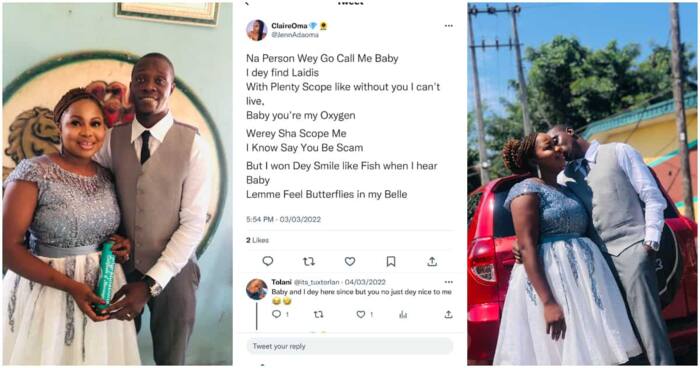The height and width of the screenshot is (368, 700).
Task: Like the main tweet with heart icon
Action: tap(350, 261)
